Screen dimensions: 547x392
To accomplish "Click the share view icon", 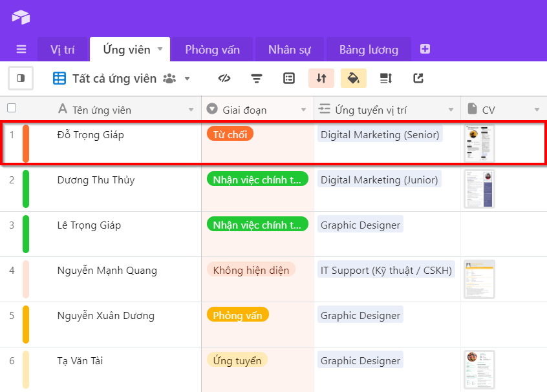I will coord(418,78).
